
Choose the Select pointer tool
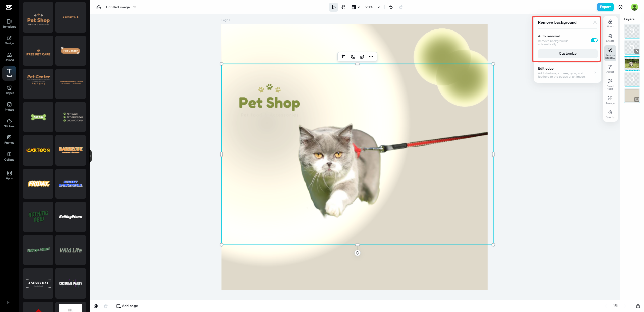tap(333, 7)
